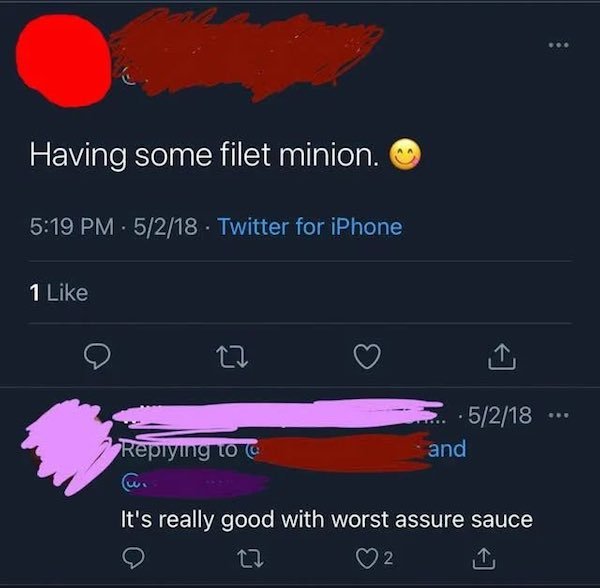Open the red-scribbled mention in Replying to
600x588 pixels.
[x=341, y=451]
